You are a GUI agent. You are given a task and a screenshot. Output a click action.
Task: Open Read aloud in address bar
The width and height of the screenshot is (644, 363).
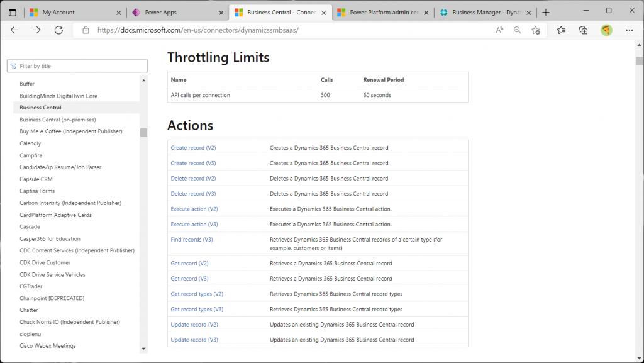pyautogui.click(x=499, y=30)
